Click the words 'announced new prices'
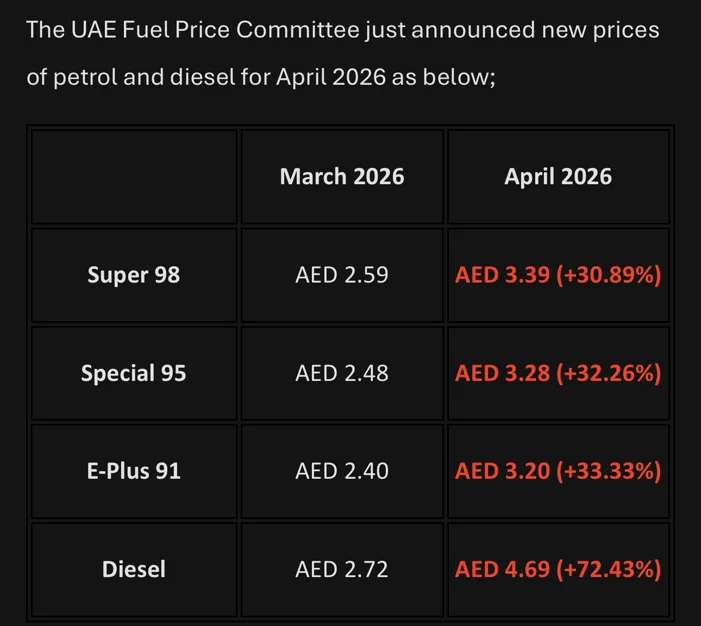 pyautogui.click(x=535, y=30)
